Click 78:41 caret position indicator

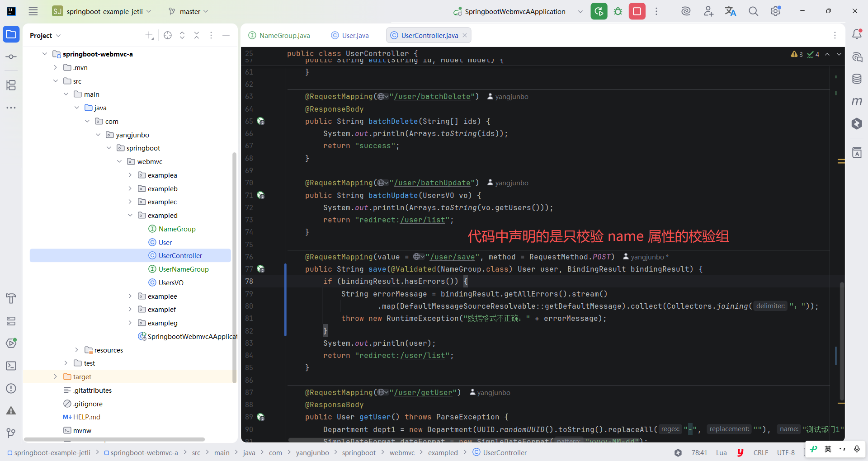tap(699, 452)
